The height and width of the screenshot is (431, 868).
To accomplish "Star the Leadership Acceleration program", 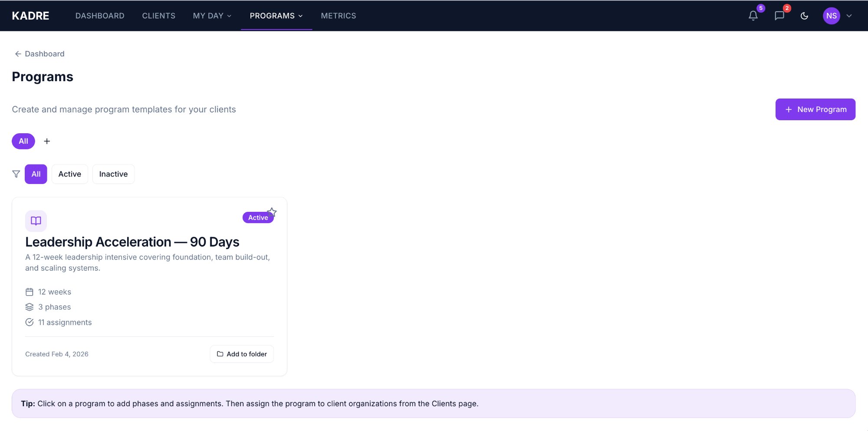I will click(x=272, y=212).
